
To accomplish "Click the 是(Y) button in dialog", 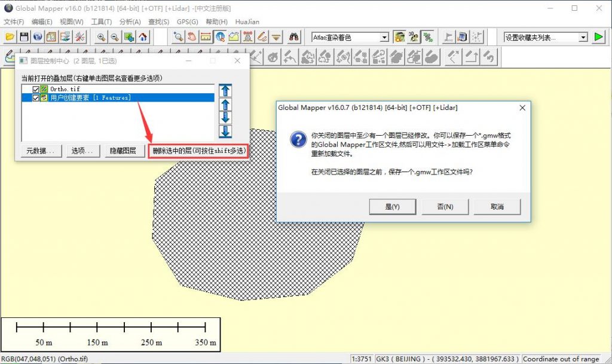I will (392, 207).
